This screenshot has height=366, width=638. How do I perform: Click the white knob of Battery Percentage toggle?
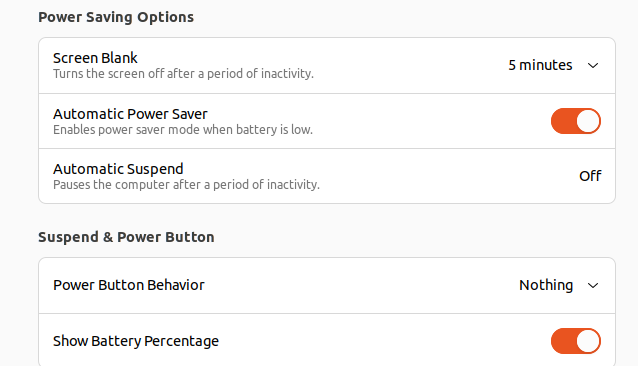[x=588, y=341]
